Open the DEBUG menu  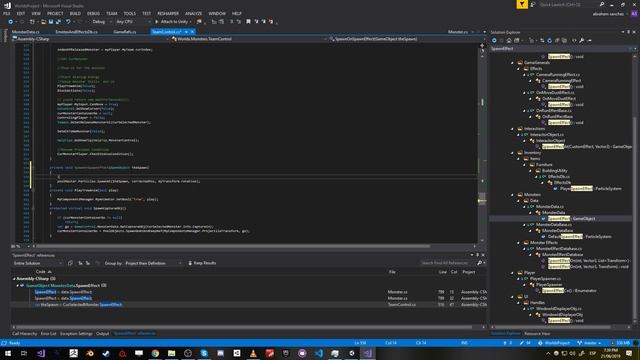[93, 13]
